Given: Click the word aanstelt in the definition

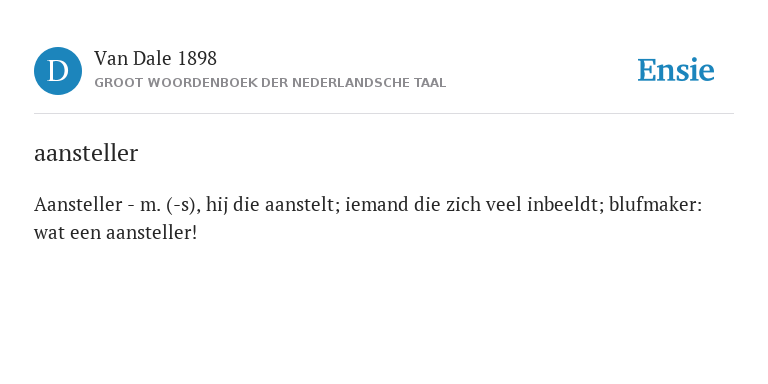Looking at the screenshot, I should tap(302, 205).
